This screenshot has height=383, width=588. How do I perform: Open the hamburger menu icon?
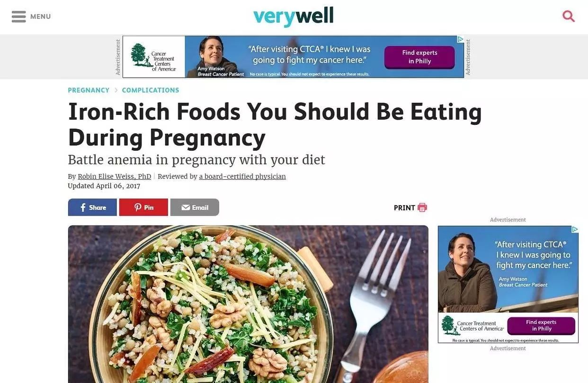18,17
